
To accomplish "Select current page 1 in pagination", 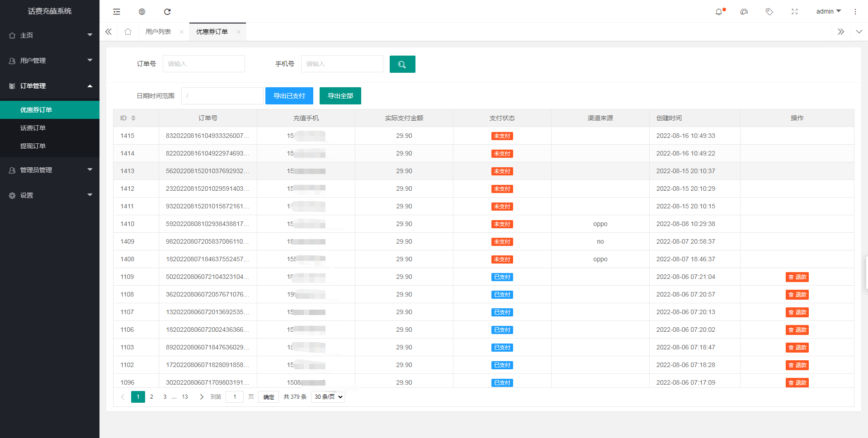I will [138, 397].
